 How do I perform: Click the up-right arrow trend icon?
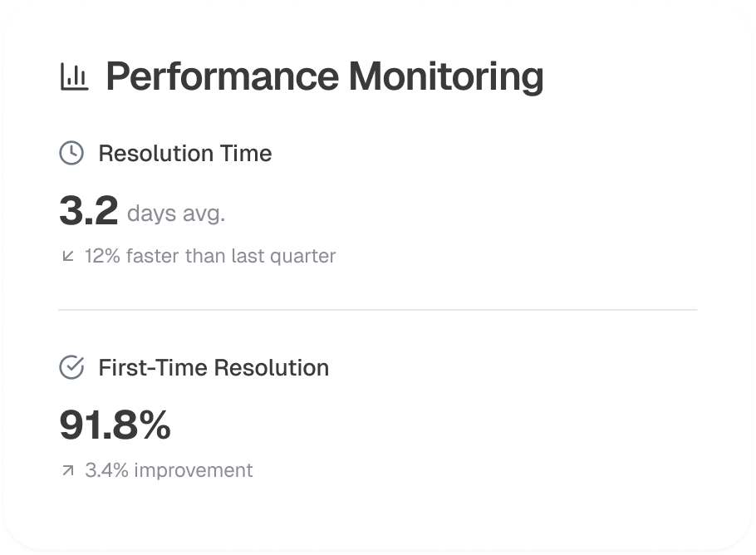tap(68, 470)
